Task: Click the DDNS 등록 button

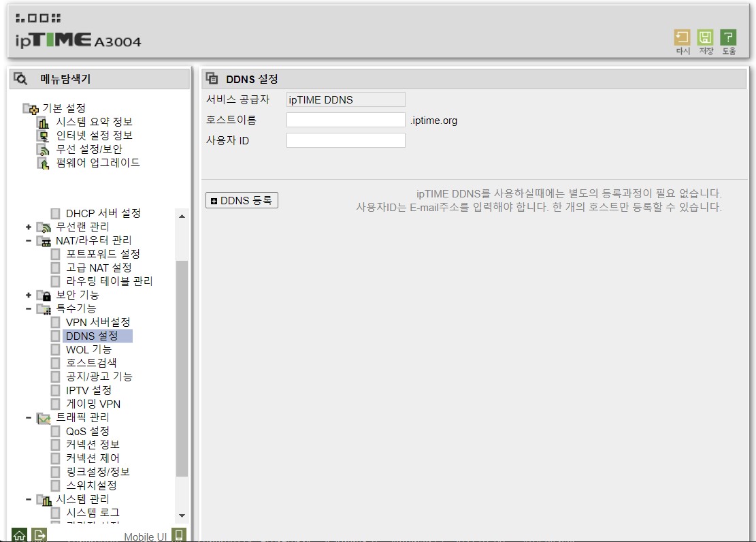Action: tap(242, 200)
